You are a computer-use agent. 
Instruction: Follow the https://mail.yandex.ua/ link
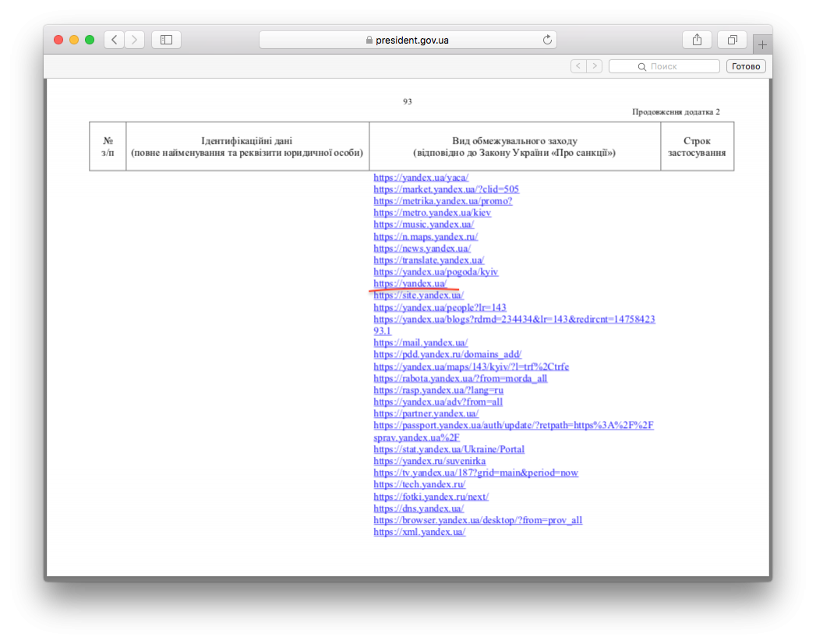click(x=421, y=342)
